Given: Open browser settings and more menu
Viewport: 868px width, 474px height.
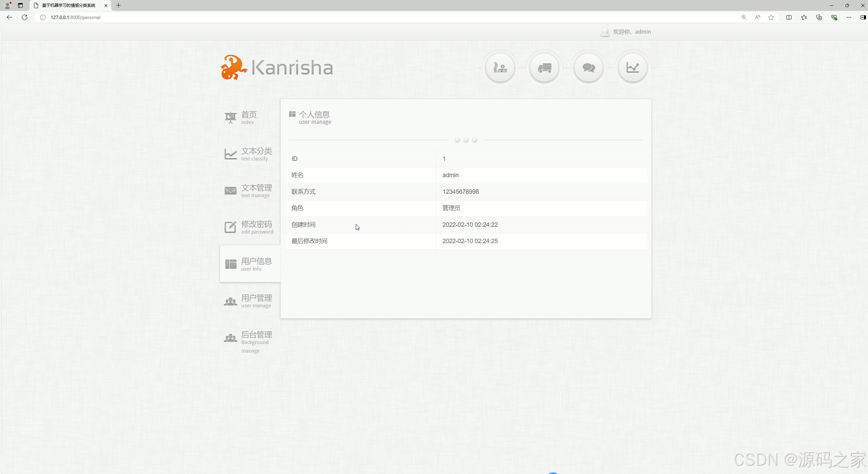Looking at the screenshot, I should 849,17.
